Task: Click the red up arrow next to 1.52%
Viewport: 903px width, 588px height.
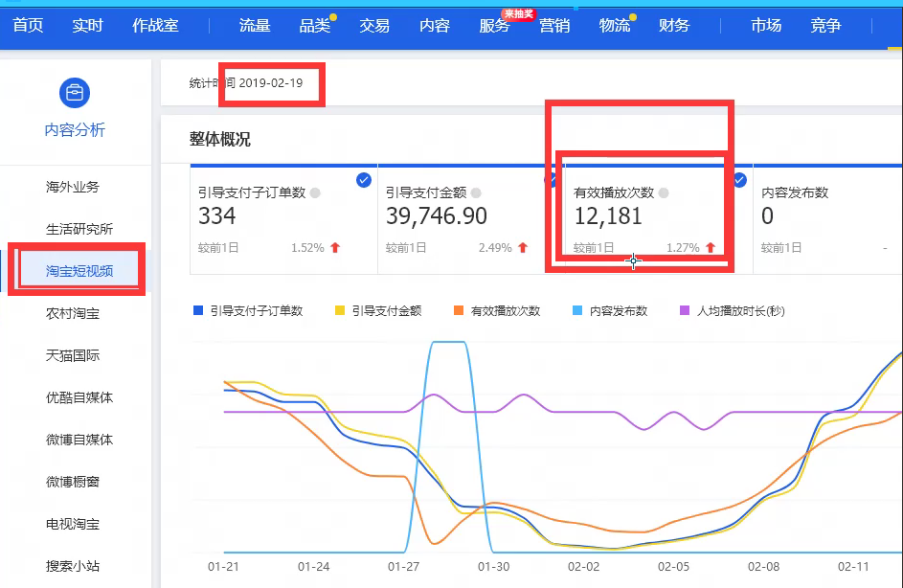Action: [335, 248]
